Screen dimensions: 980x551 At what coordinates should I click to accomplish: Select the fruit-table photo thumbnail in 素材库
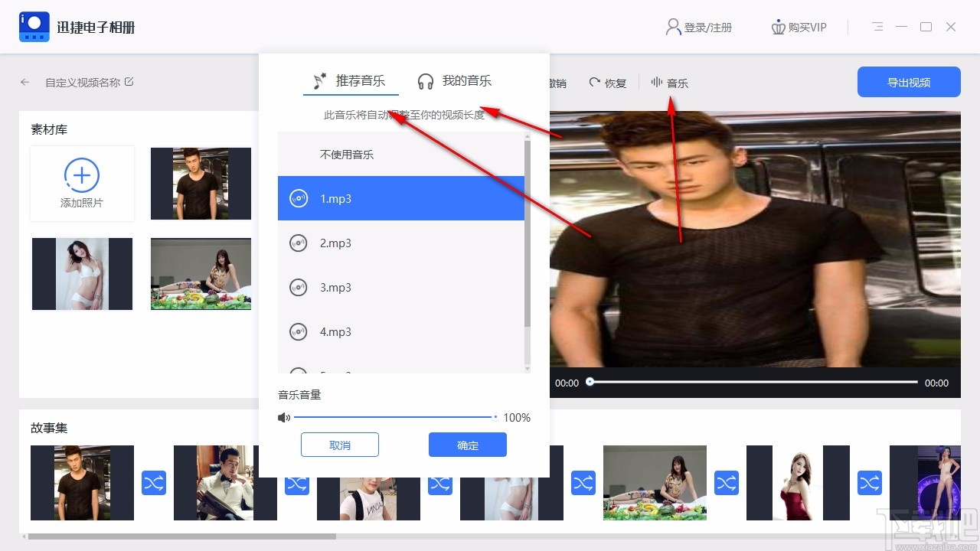[x=201, y=274]
